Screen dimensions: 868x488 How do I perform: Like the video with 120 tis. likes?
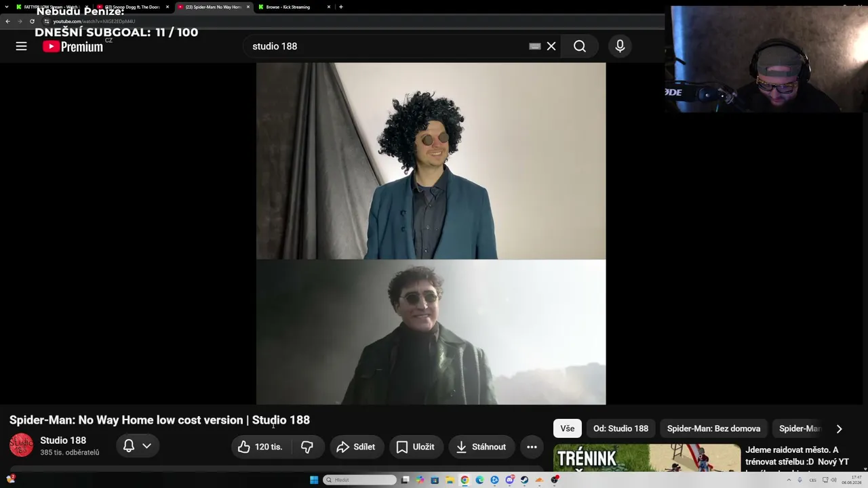[x=260, y=447]
